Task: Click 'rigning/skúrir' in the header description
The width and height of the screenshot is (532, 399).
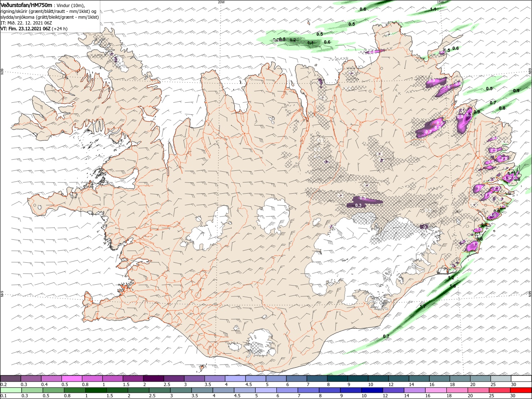Action: pos(15,11)
